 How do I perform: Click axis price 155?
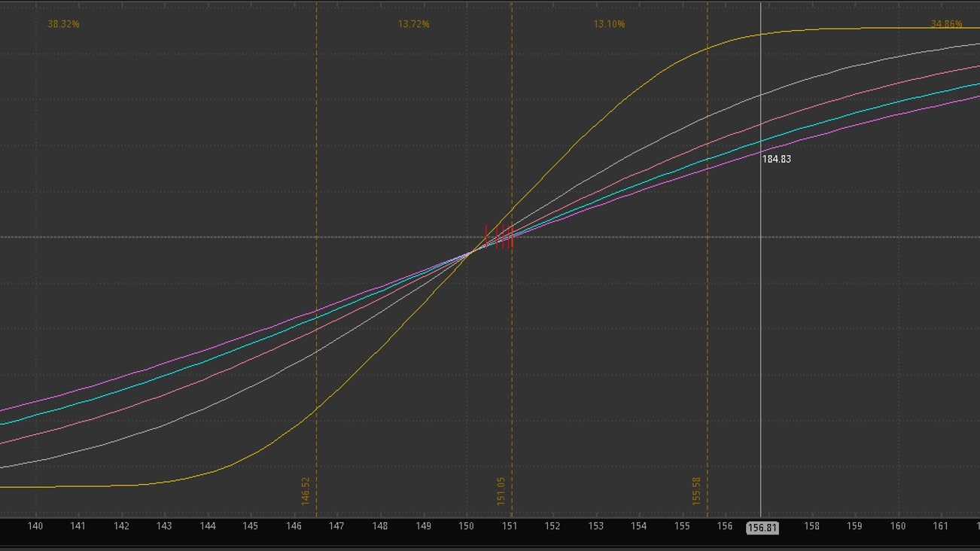[682, 526]
